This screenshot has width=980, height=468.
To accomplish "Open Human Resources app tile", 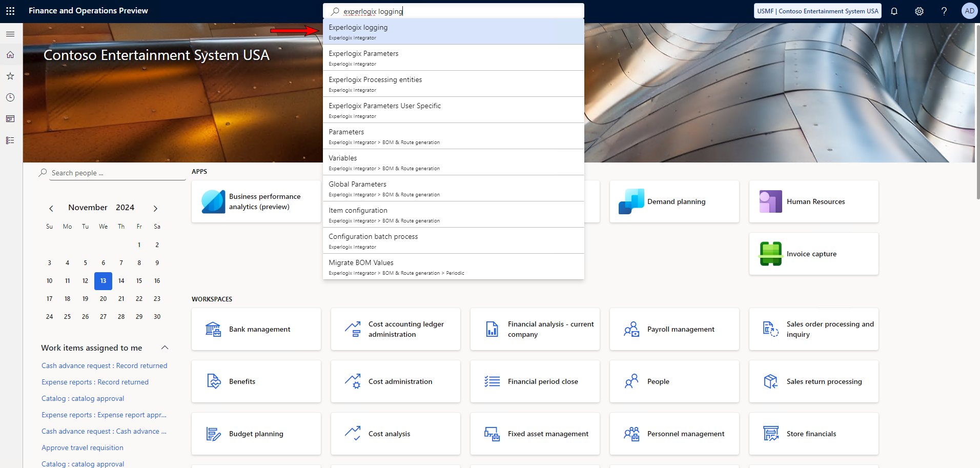I will click(x=814, y=201).
